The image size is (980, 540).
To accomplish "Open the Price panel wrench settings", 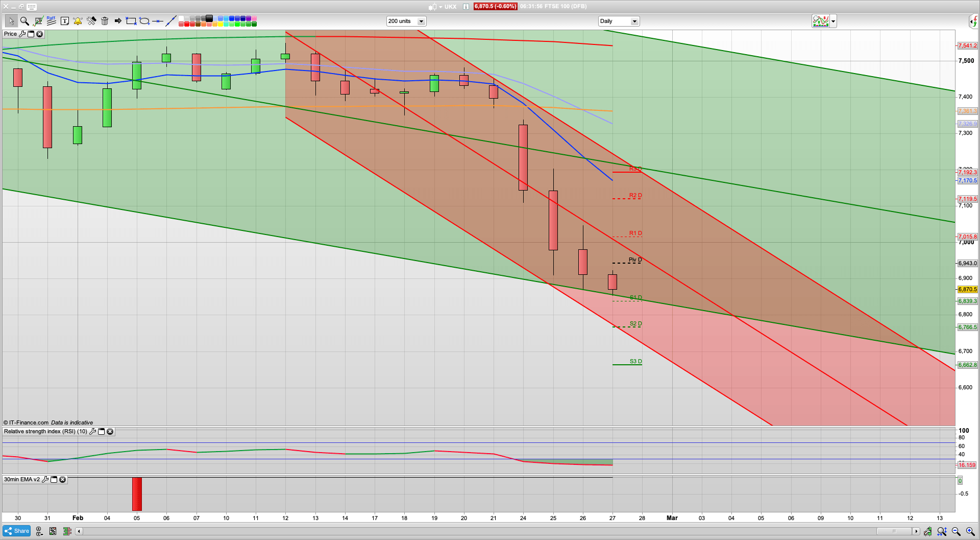I will point(22,34).
